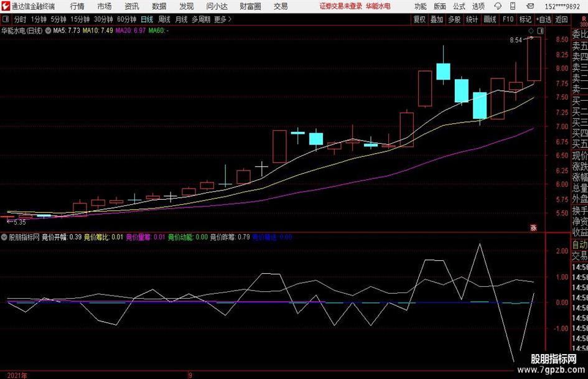Click the 竞价开幅 0.39 indicator value
The image size is (588, 379).
pos(62,237)
